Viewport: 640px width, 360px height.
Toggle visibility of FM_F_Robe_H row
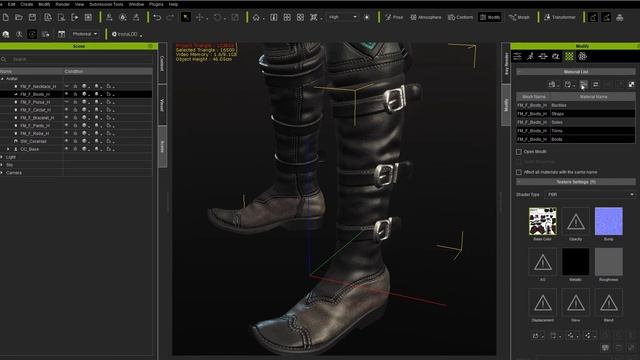[67, 133]
